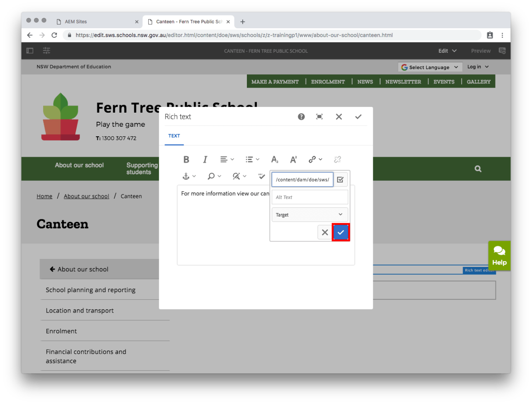
Task: Apply superscript formatting
Action: pyautogui.click(x=293, y=160)
